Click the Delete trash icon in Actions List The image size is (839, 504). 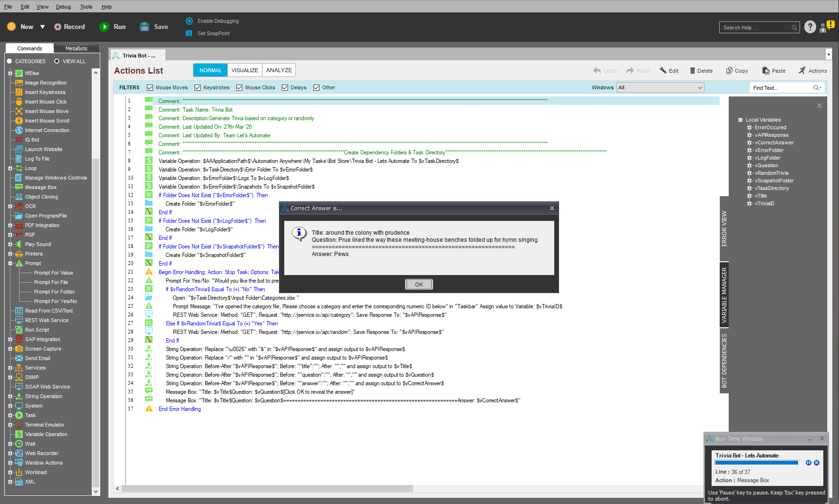tap(693, 71)
